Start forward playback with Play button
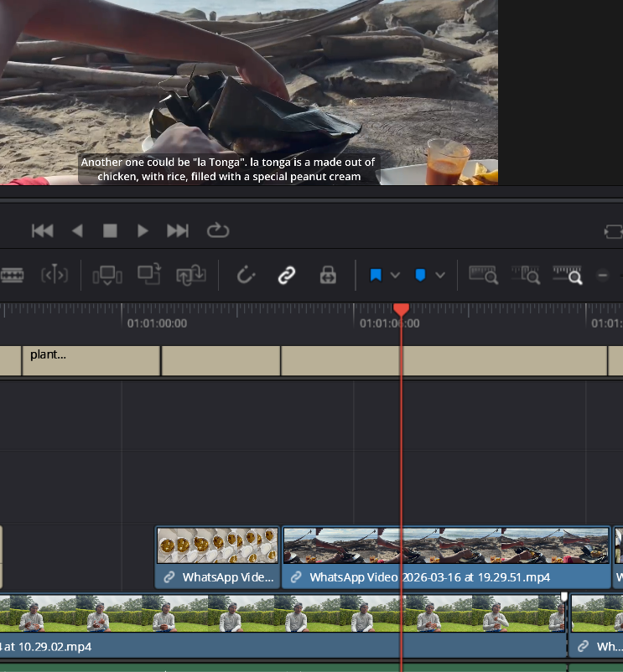Screen dimensions: 623x672 (143, 230)
